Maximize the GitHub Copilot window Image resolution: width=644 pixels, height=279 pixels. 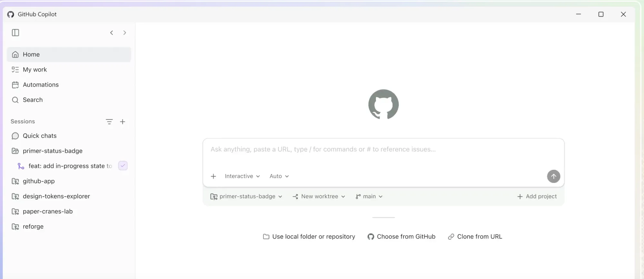601,14
